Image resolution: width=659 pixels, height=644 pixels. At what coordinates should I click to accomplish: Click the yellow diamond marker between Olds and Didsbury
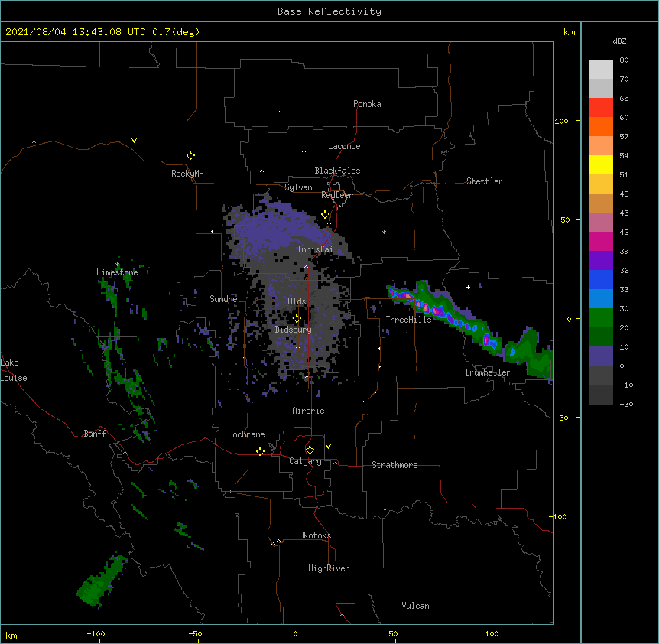tap(297, 319)
